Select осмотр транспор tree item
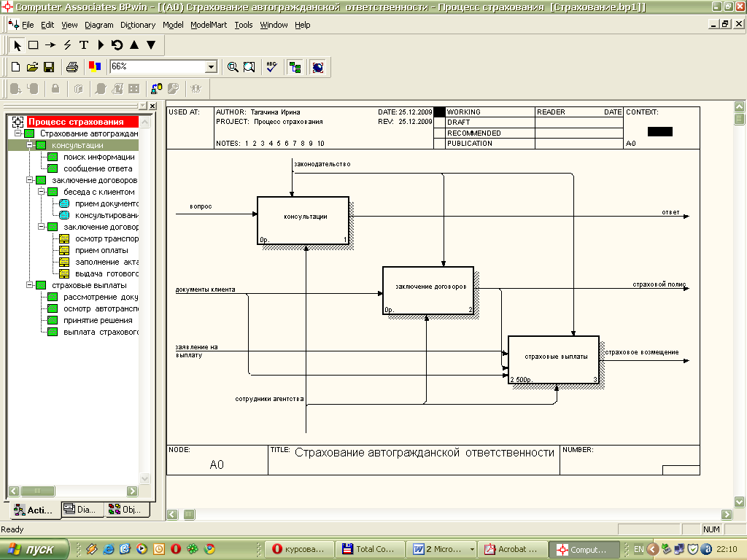Viewport: 747px width, 560px height. pyautogui.click(x=107, y=238)
